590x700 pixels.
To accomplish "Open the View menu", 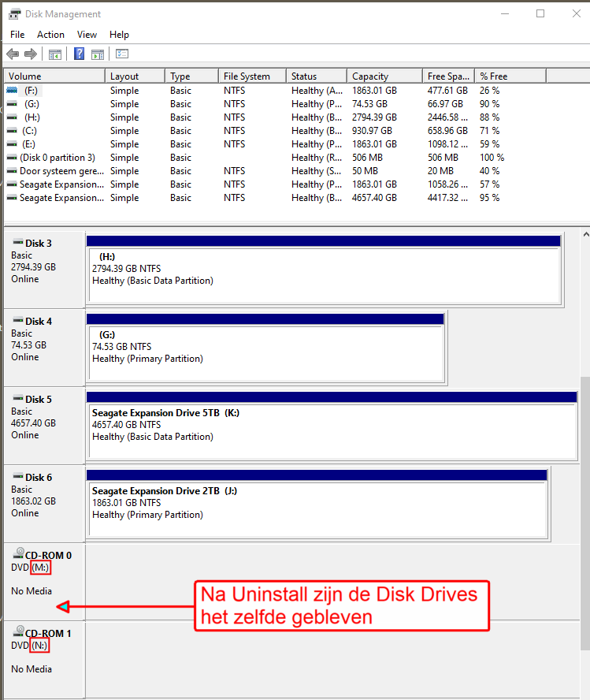I will tap(87, 35).
